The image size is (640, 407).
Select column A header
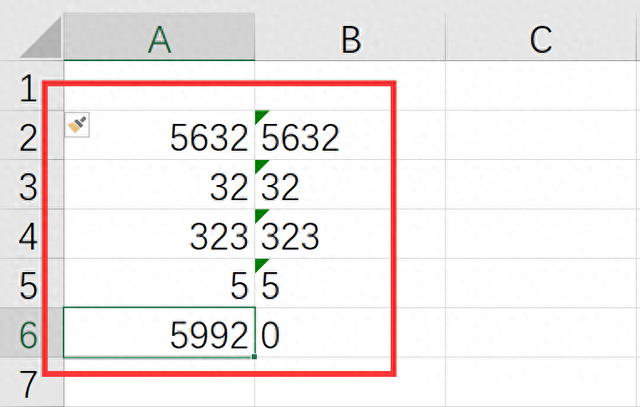coord(159,37)
